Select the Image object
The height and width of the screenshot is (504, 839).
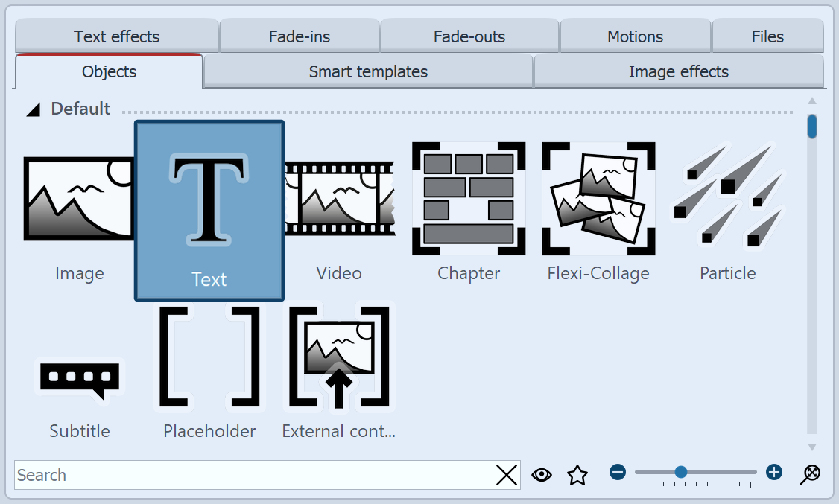pyautogui.click(x=80, y=199)
